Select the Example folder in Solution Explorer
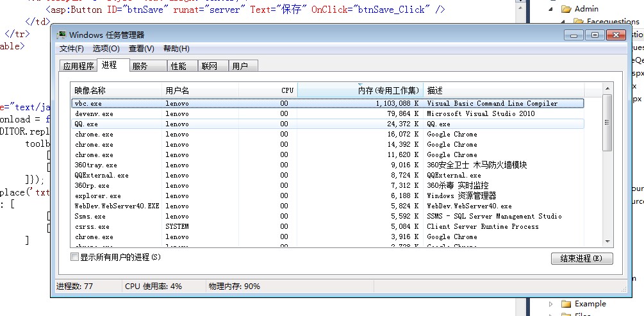This screenshot has height=316, width=644. pyautogui.click(x=590, y=304)
